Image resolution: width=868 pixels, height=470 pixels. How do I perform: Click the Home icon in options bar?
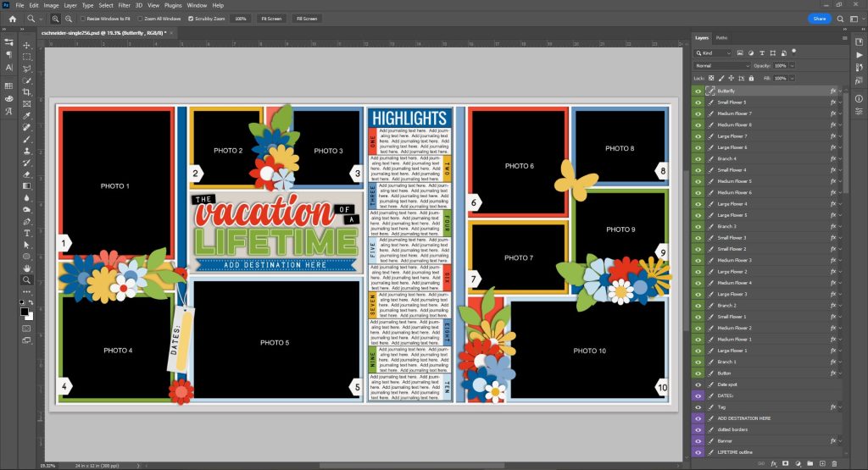tap(13, 18)
